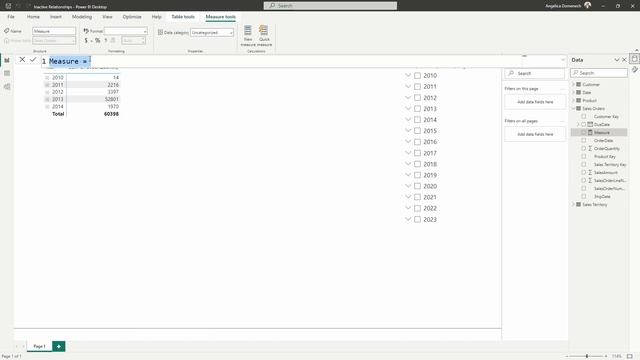Switch to the Optimize tab
640x360 pixels.
coord(132,17)
